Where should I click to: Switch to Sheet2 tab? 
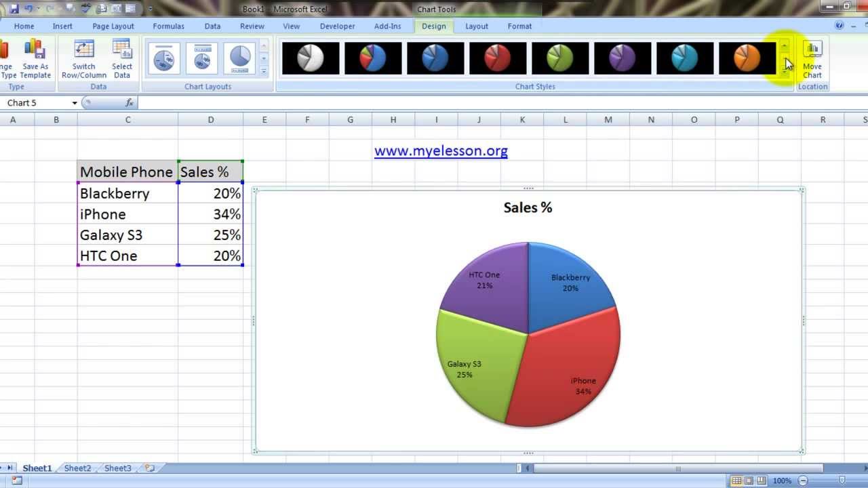tap(77, 468)
